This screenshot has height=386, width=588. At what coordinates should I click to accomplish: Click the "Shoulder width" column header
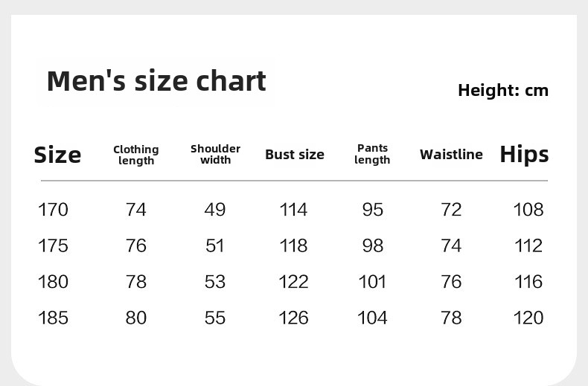pos(215,154)
